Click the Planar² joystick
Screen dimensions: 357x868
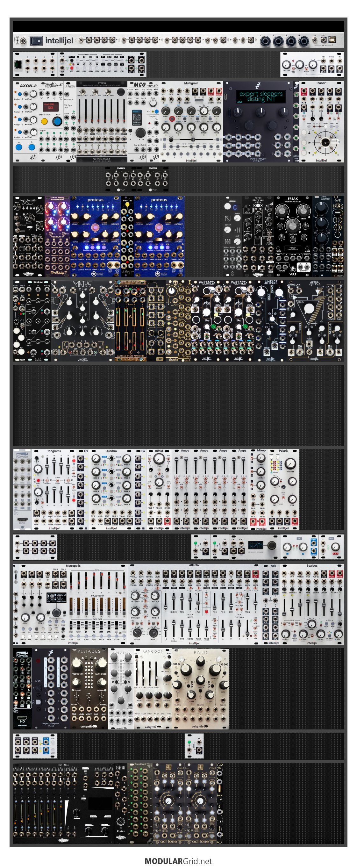coord(325,142)
